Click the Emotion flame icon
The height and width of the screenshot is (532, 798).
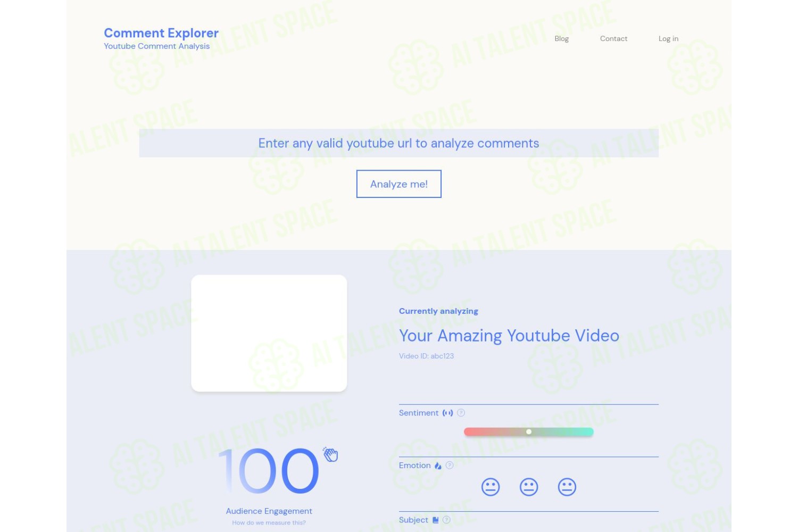coord(438,465)
